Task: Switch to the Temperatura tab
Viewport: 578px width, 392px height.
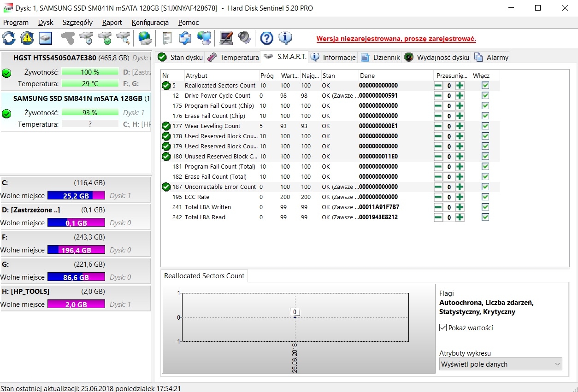Action: coord(233,57)
